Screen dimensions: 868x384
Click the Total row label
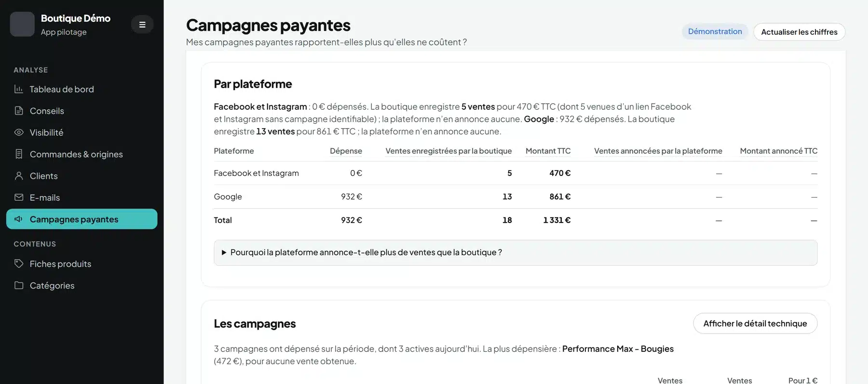point(223,220)
